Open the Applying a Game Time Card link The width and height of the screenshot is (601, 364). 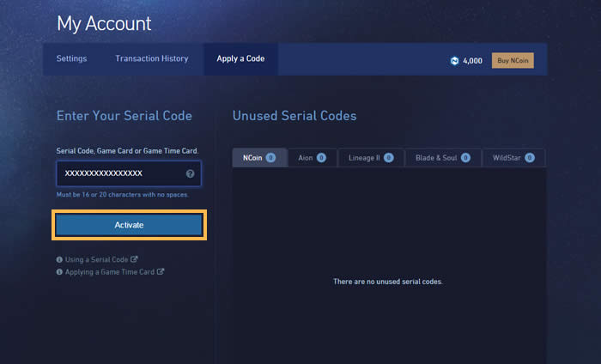click(110, 272)
